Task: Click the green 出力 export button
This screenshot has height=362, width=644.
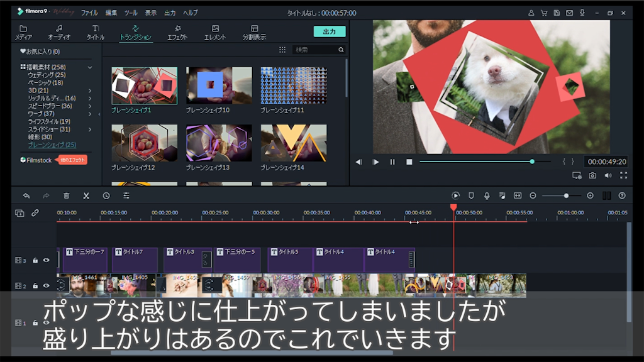Action: pyautogui.click(x=329, y=31)
